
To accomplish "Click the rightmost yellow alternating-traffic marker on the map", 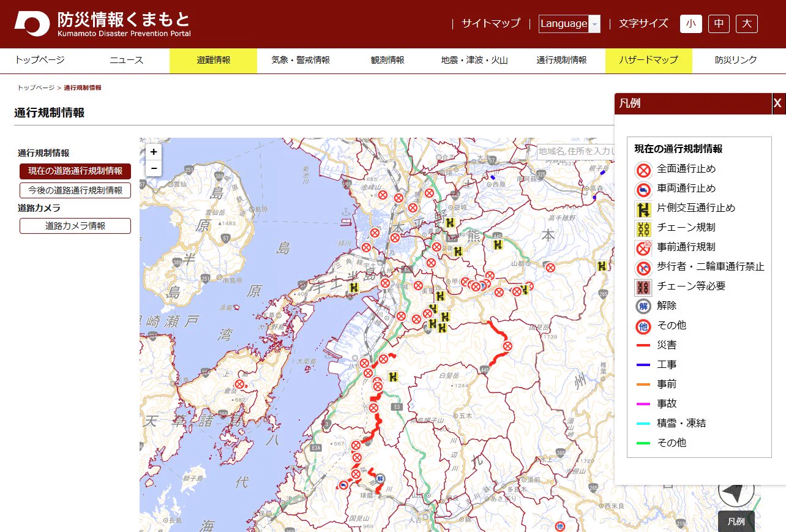I will 602,266.
